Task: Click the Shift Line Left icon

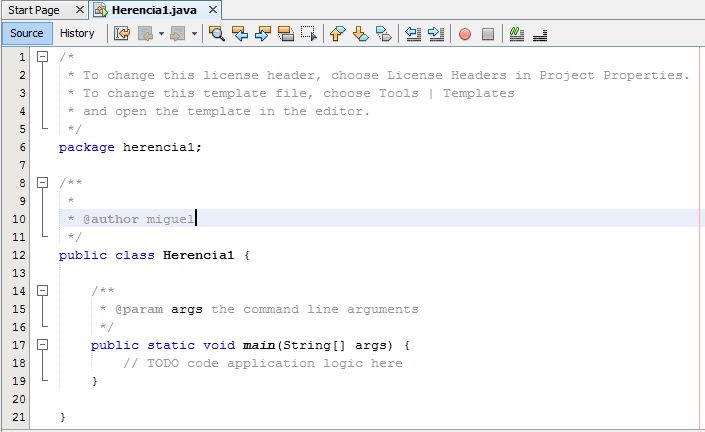Action: tap(413, 33)
